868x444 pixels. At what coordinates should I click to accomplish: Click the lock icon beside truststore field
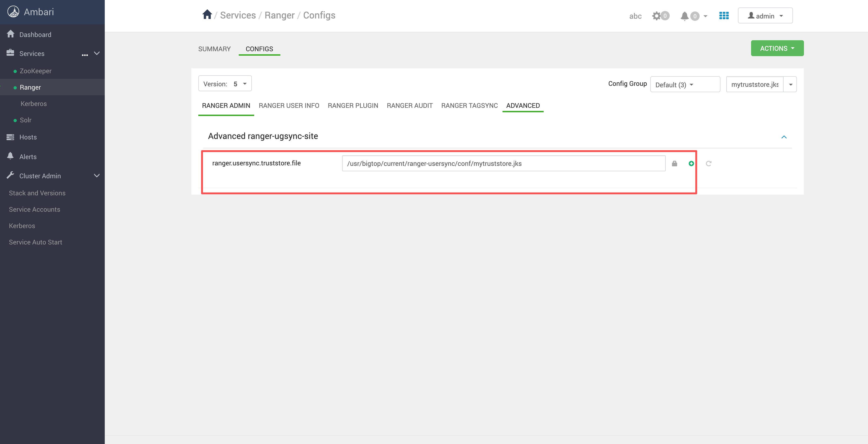click(x=674, y=164)
